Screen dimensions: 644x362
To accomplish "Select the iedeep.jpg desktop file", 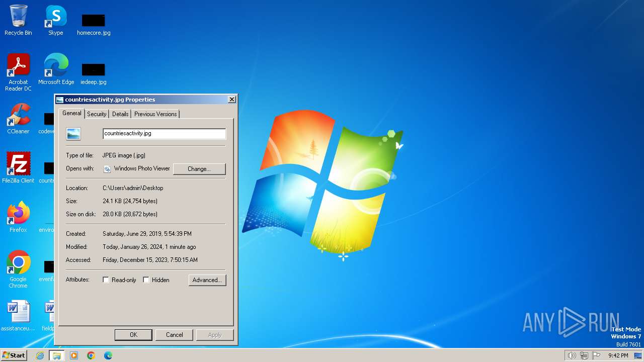I will pos(94,73).
